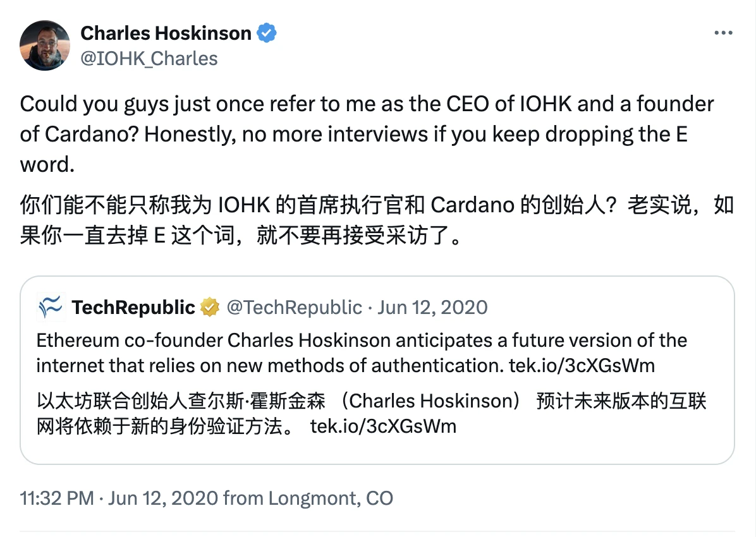756x537 pixels.
Task: Click TechRepublic's gold verified badge
Action: point(209,308)
